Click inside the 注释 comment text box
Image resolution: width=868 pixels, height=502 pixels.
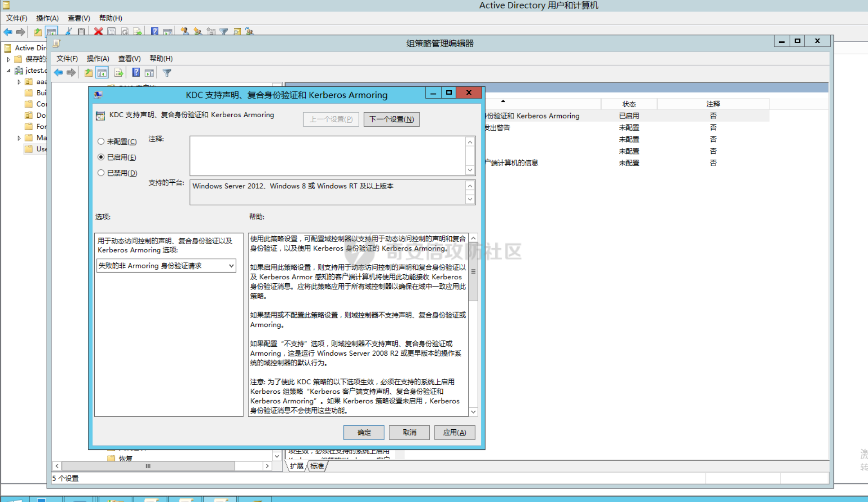coord(328,155)
